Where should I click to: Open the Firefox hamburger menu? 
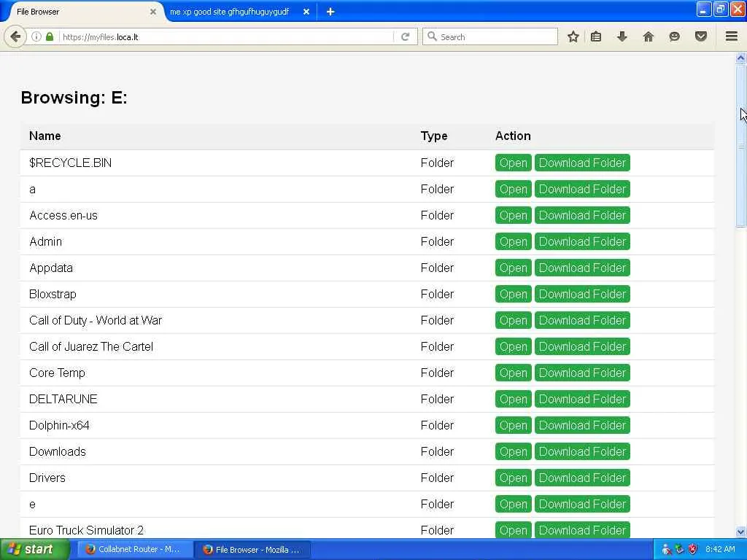click(x=732, y=36)
